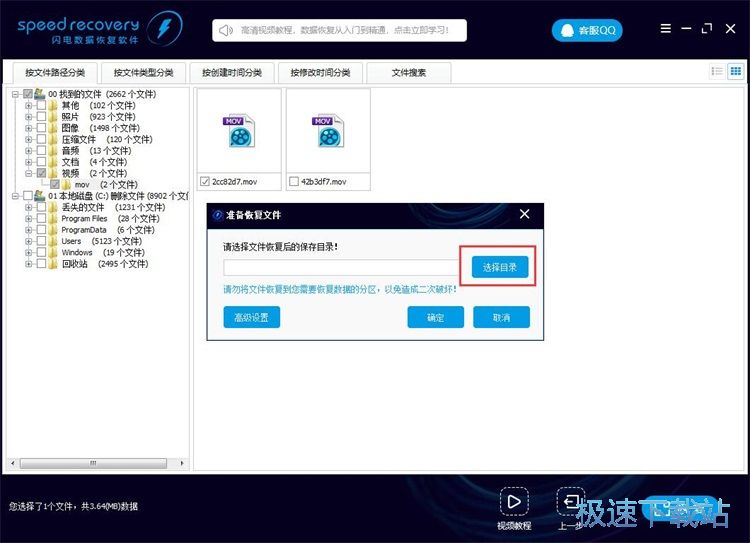Open the hamburger menu icon
Screen dimensions: 750x543
click(665, 29)
